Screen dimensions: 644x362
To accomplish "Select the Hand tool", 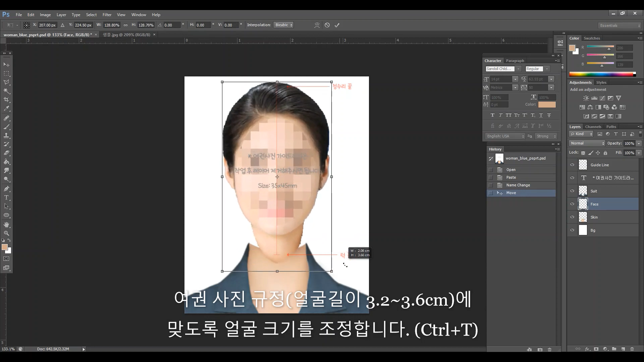I will click(6, 224).
